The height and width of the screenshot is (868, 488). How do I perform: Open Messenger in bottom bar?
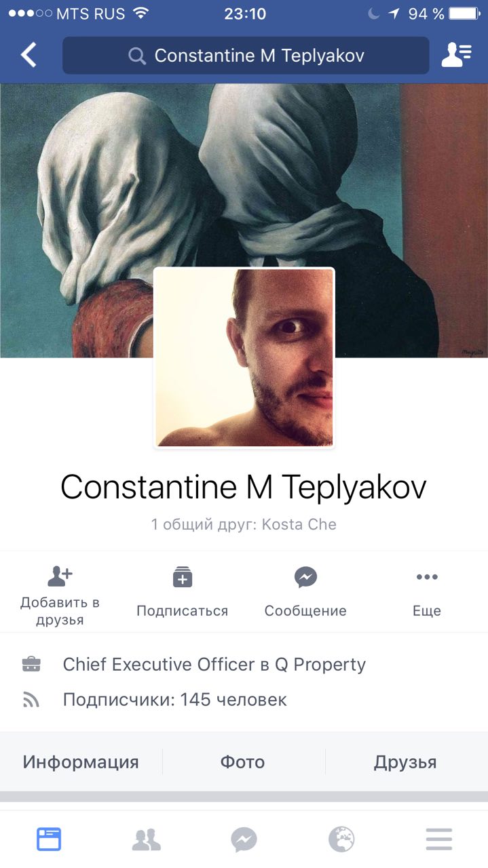pos(244,840)
